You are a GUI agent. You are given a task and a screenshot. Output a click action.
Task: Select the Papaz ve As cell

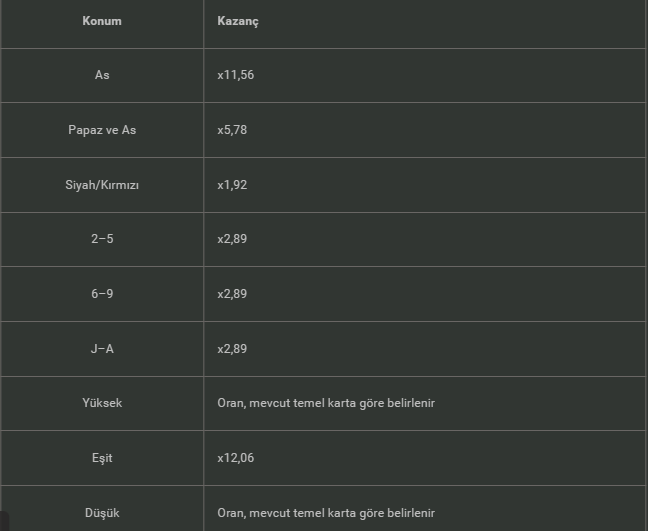point(102,130)
